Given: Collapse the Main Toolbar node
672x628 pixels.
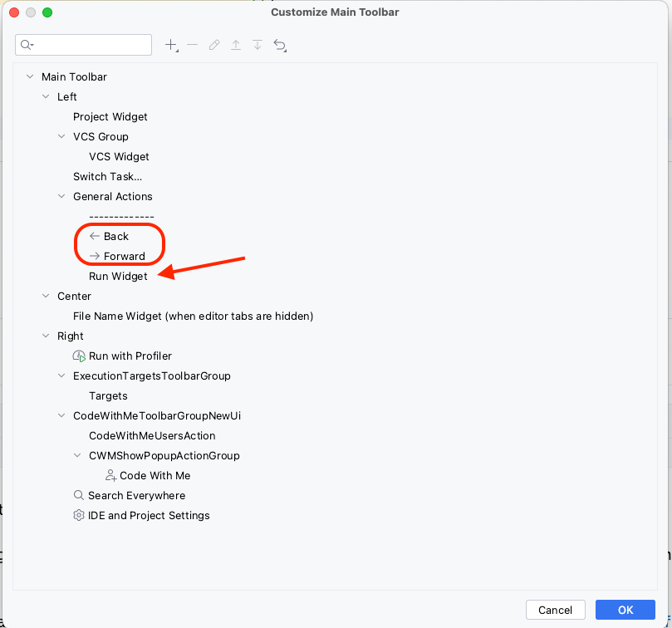Looking at the screenshot, I should (30, 76).
